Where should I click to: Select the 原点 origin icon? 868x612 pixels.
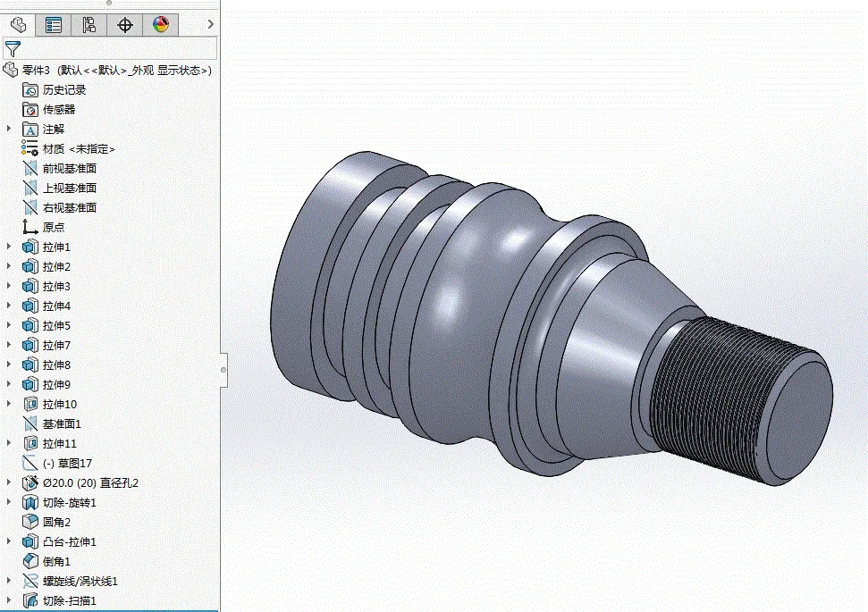click(29, 228)
